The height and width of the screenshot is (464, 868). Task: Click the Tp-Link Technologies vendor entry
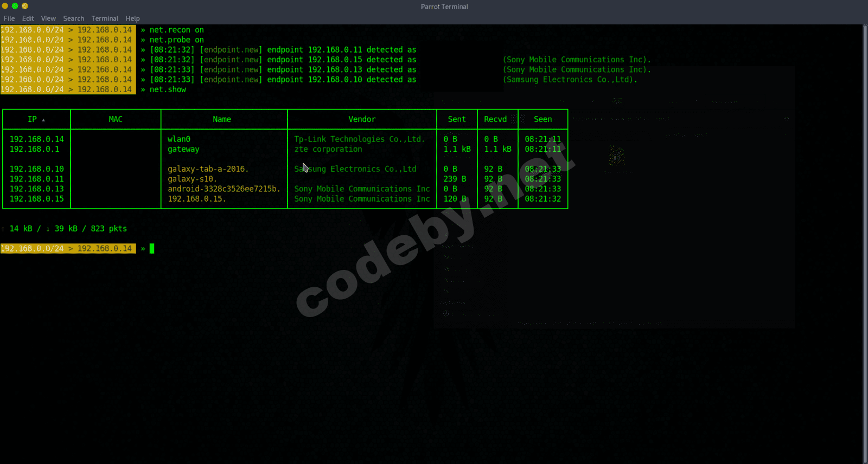(359, 139)
